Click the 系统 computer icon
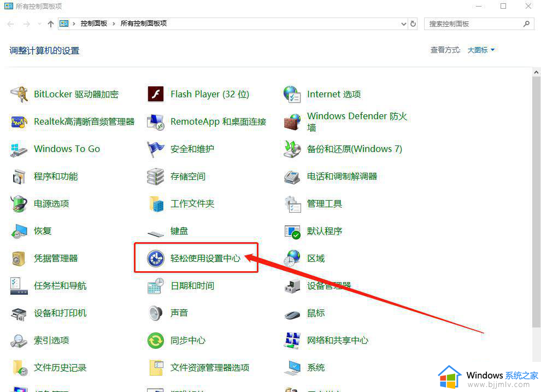541x392 pixels. [x=292, y=368]
